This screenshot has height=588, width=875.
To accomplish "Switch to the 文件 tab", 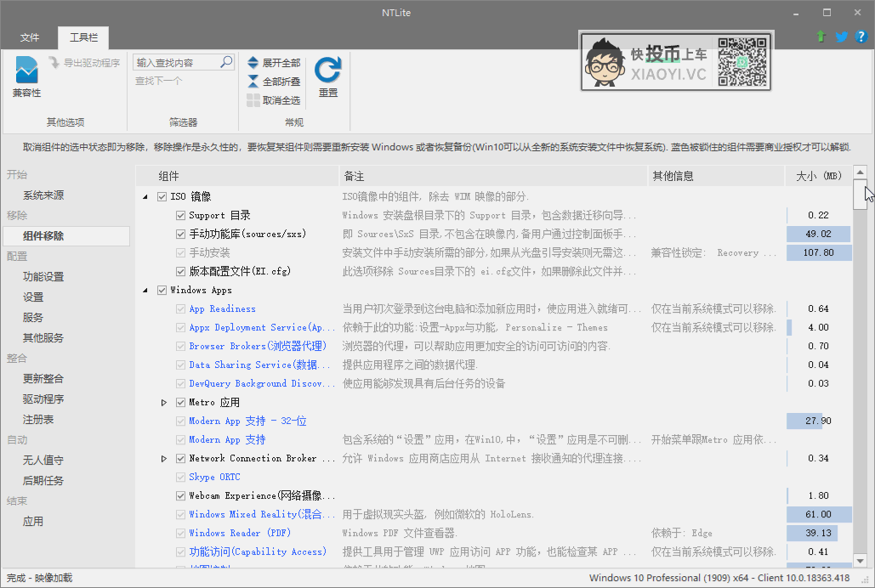I will 30,38.
